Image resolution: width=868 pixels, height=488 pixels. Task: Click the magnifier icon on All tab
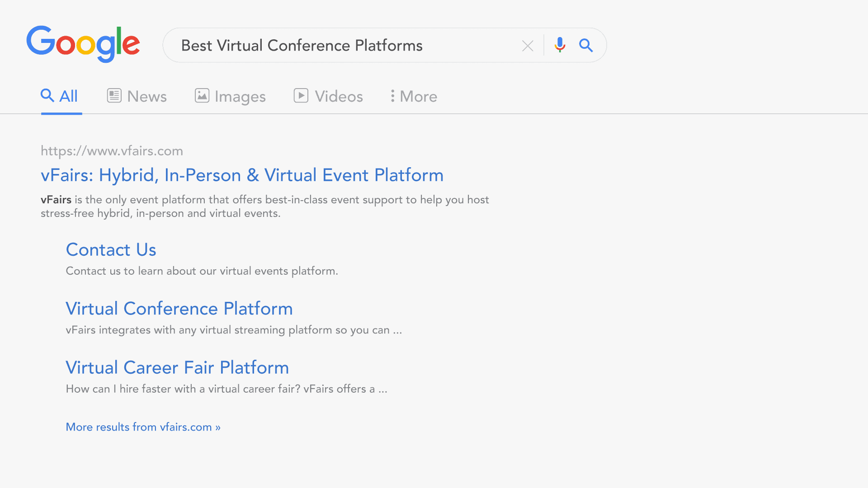(x=47, y=95)
